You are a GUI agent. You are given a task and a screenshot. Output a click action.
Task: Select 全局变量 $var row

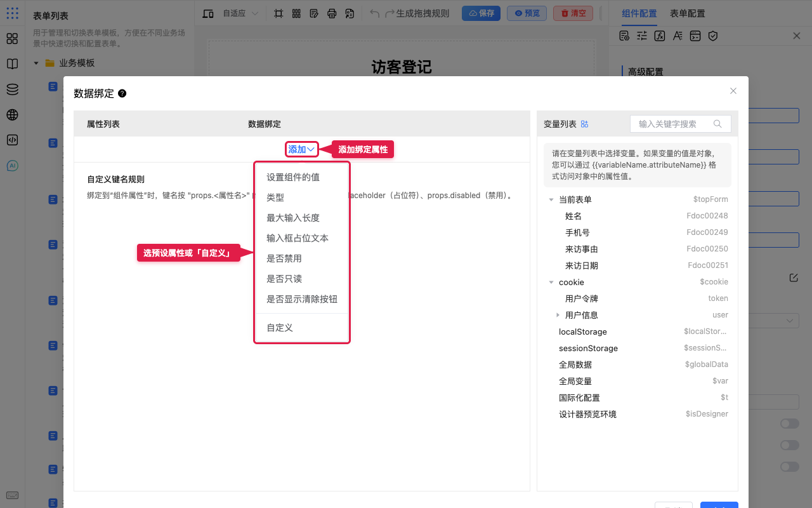(638, 381)
